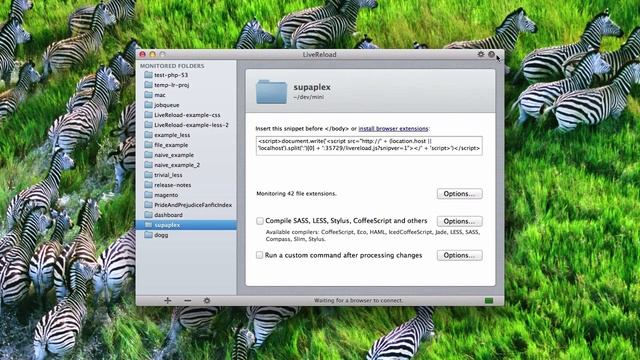Select the trivial_less folder
The width and height of the screenshot is (640, 360).
(x=186, y=175)
